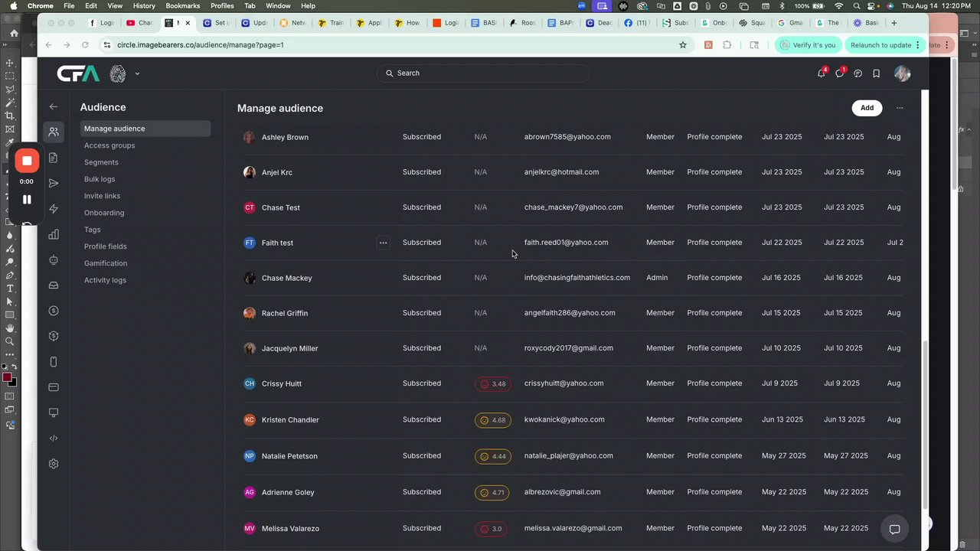980x551 pixels.
Task: Open Onboarding in Audience menu
Action: 104,213
